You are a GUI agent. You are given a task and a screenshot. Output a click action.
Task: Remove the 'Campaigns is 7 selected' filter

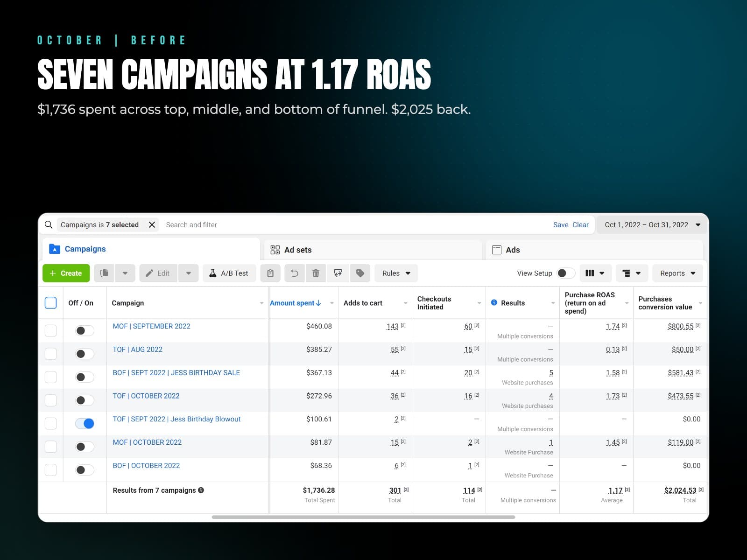pos(152,225)
